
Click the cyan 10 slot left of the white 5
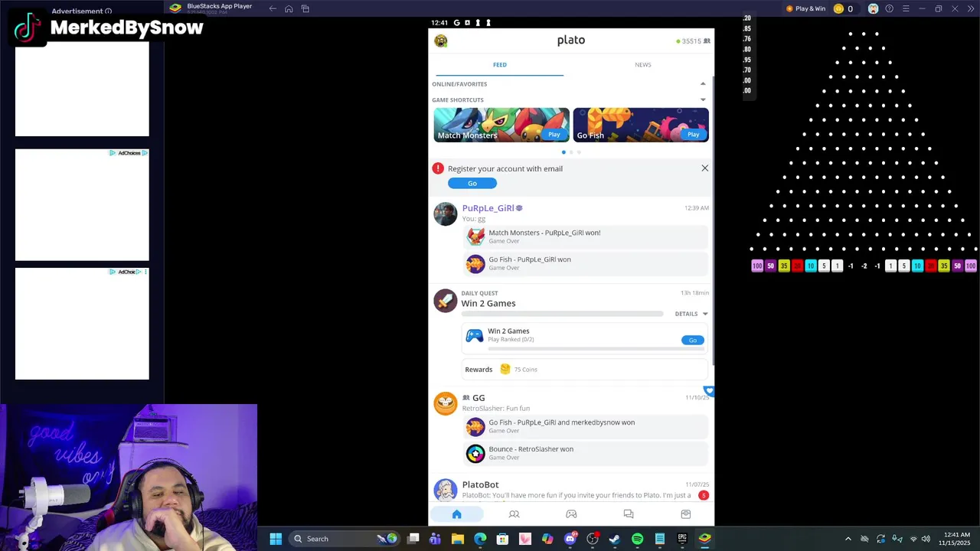pos(811,266)
